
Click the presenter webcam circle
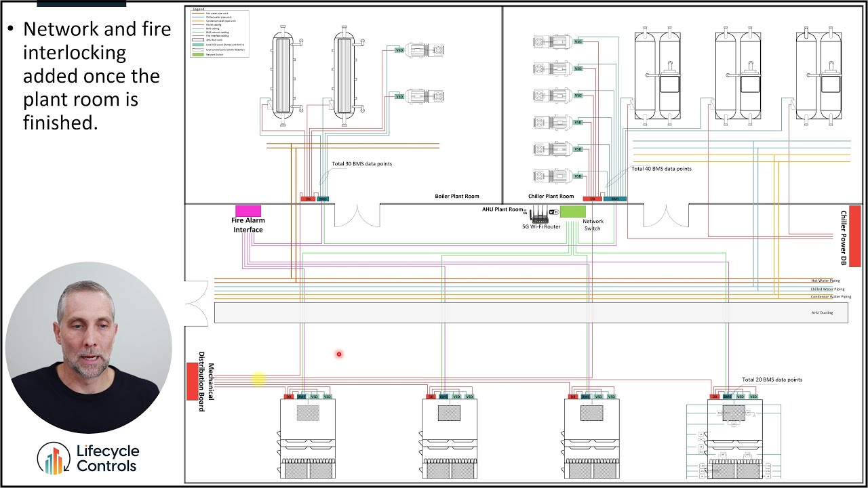coord(88,348)
